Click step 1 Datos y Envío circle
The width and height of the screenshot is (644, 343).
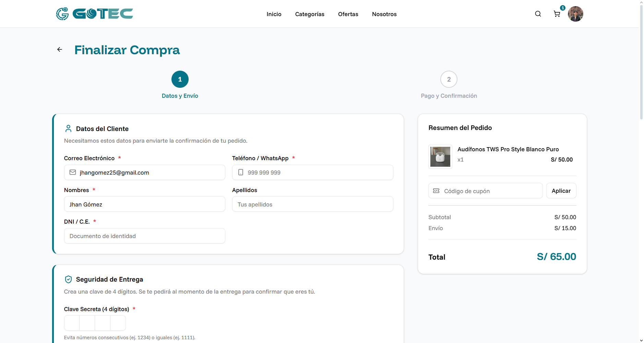[180, 79]
